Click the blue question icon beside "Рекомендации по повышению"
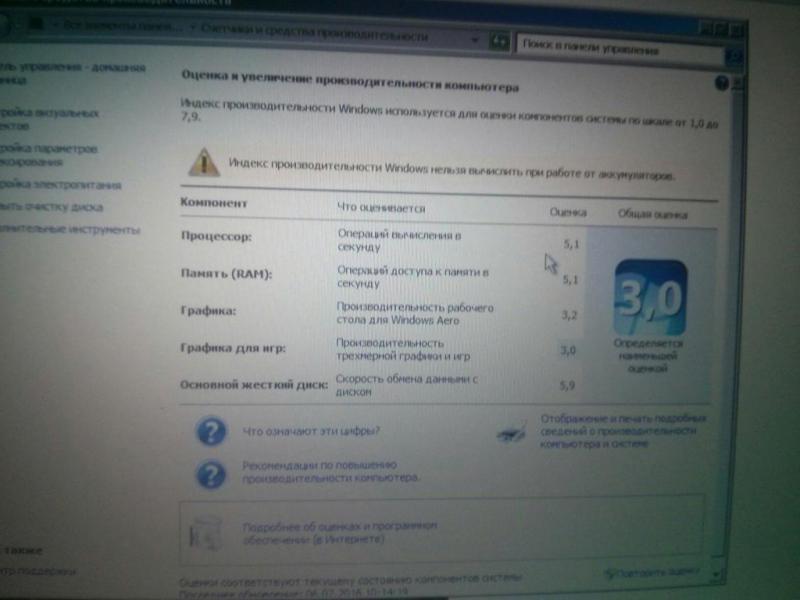 tap(210, 472)
